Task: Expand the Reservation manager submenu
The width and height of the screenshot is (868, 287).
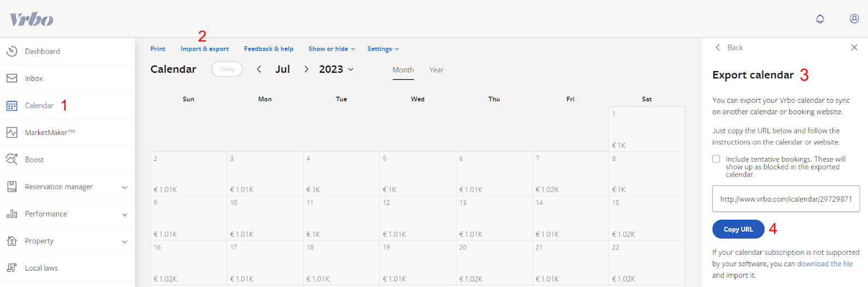Action: coord(125,187)
